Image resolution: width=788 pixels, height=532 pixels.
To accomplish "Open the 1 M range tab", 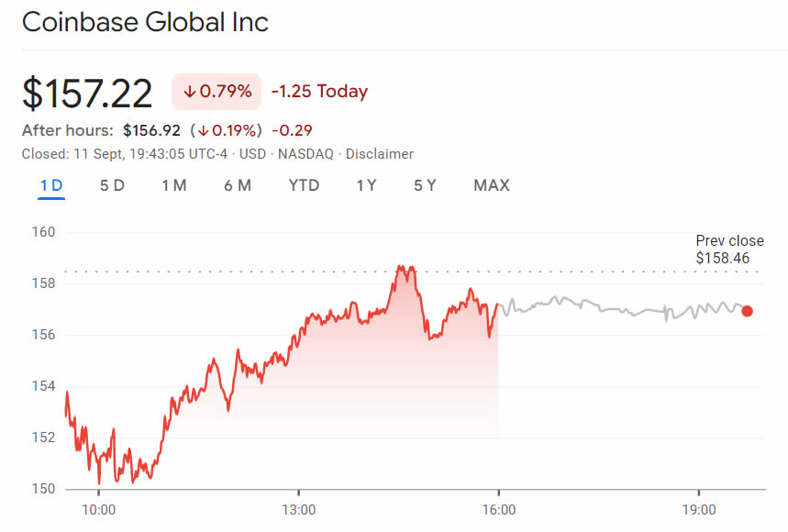I will (173, 185).
